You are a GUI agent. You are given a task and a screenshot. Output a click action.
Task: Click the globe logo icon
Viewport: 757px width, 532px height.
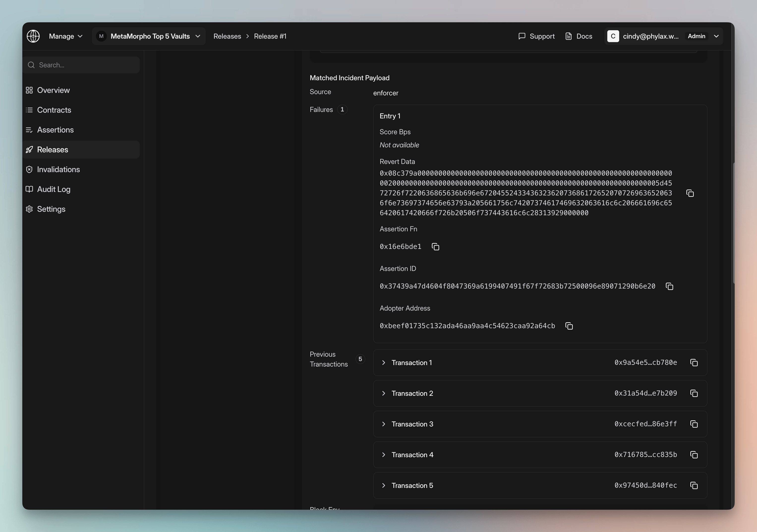click(x=33, y=36)
